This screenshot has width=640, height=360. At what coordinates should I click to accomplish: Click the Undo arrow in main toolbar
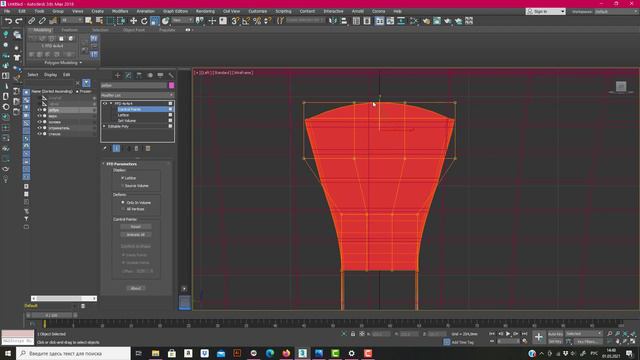(8, 21)
